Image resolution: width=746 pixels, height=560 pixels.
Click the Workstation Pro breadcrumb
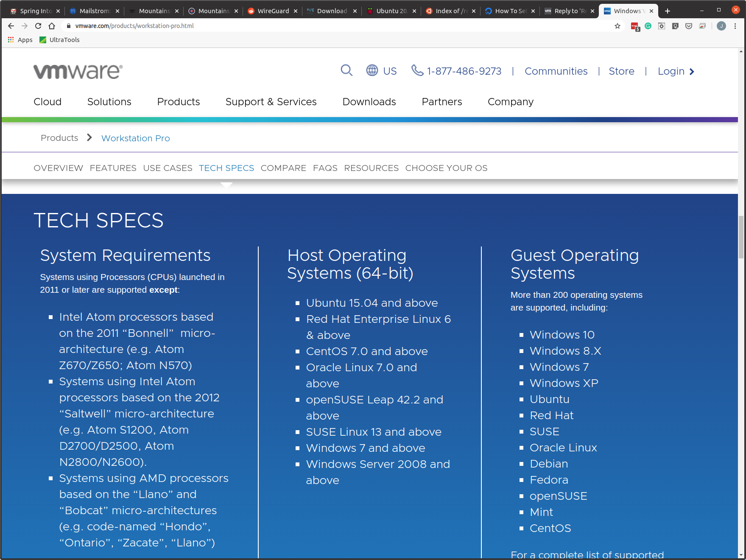click(x=136, y=138)
